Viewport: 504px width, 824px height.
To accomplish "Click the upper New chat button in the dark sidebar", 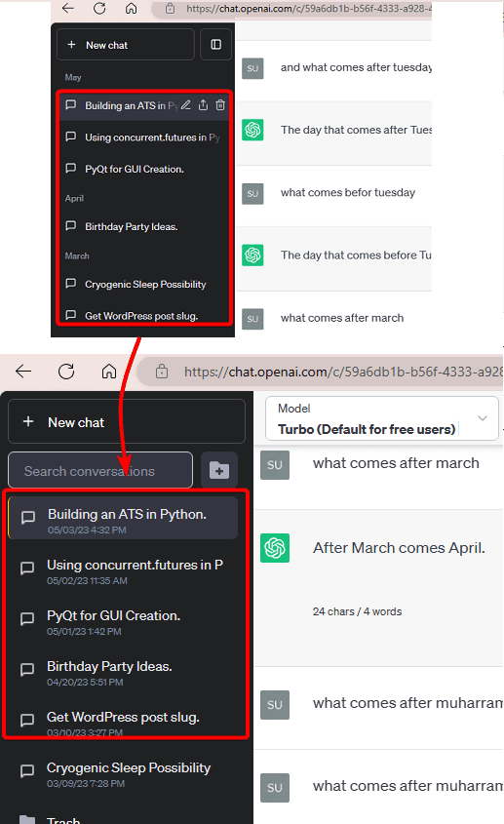I will coord(126,45).
